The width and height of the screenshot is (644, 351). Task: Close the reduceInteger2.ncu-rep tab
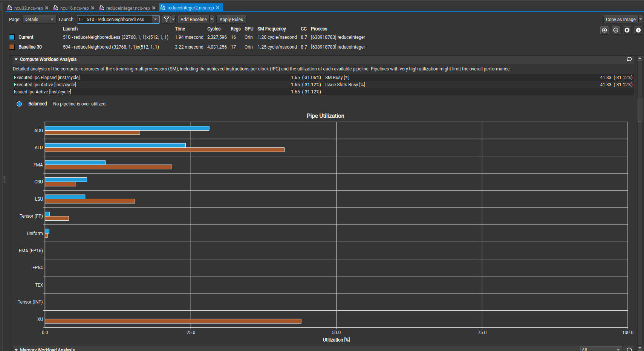tap(218, 8)
